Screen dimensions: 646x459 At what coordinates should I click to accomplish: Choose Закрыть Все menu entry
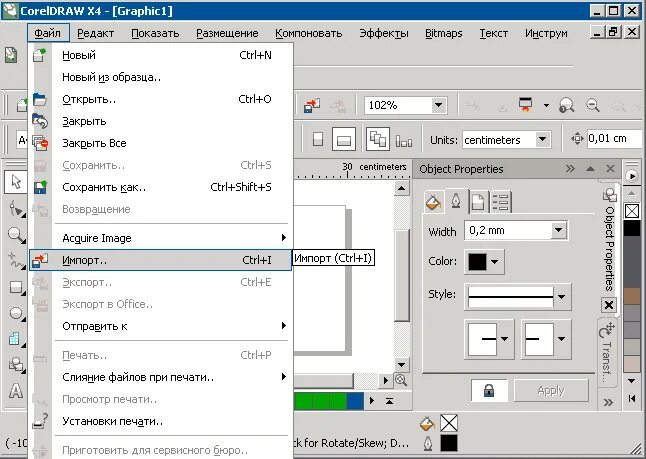[x=161, y=143]
